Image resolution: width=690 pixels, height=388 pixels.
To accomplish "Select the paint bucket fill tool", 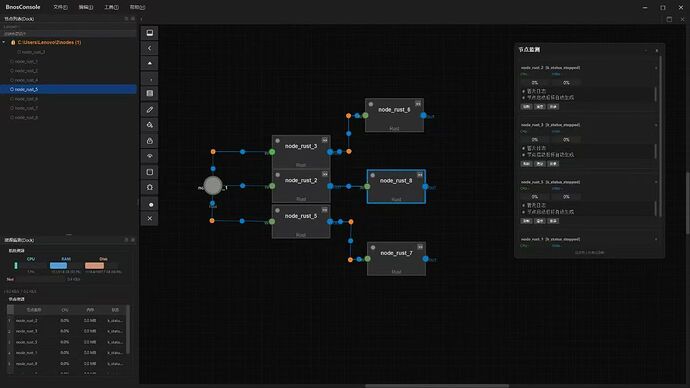I will tap(150, 125).
